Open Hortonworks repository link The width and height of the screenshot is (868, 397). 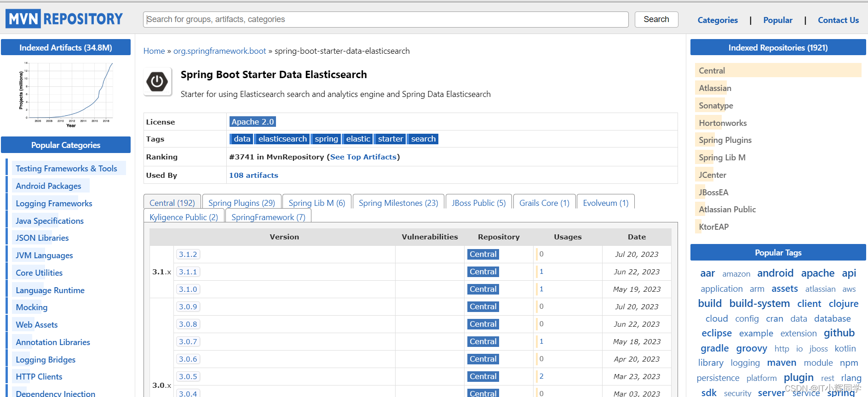pos(723,123)
